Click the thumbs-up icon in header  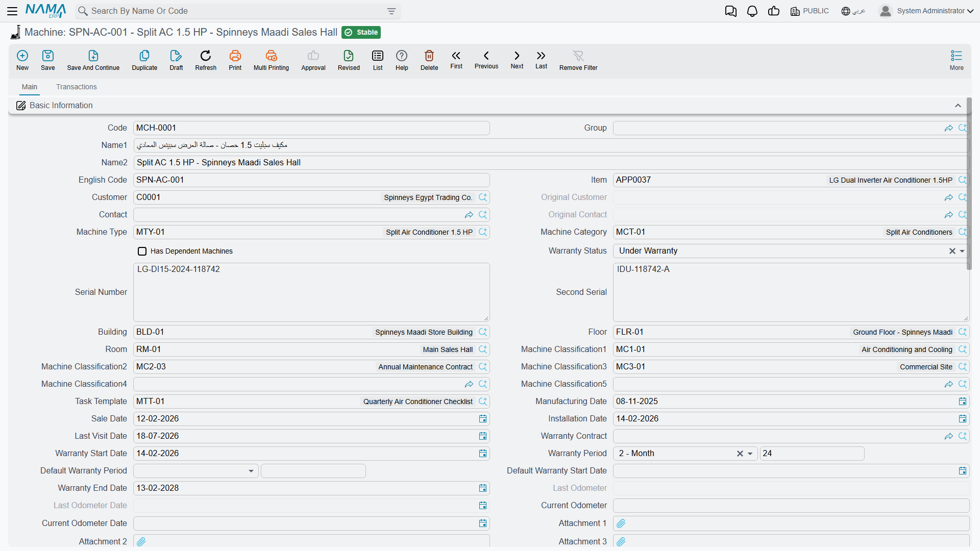(774, 11)
